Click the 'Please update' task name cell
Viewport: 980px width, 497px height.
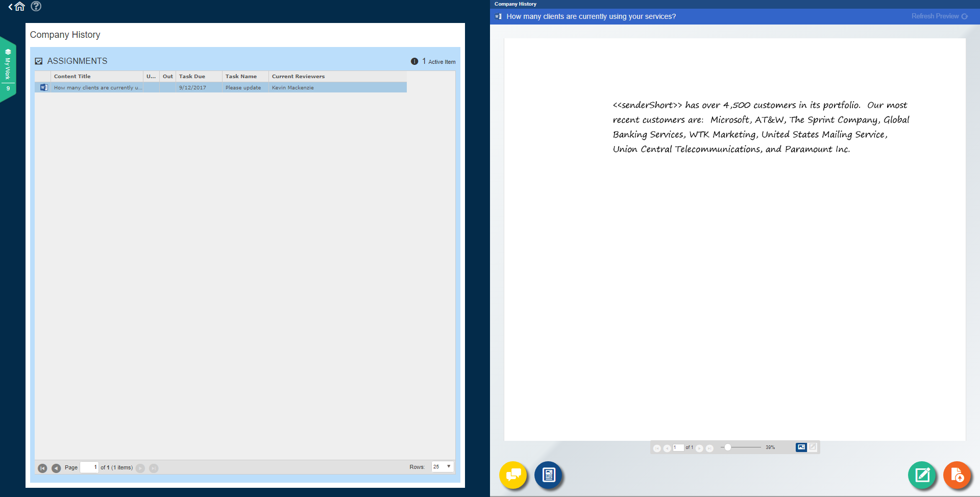(246, 88)
